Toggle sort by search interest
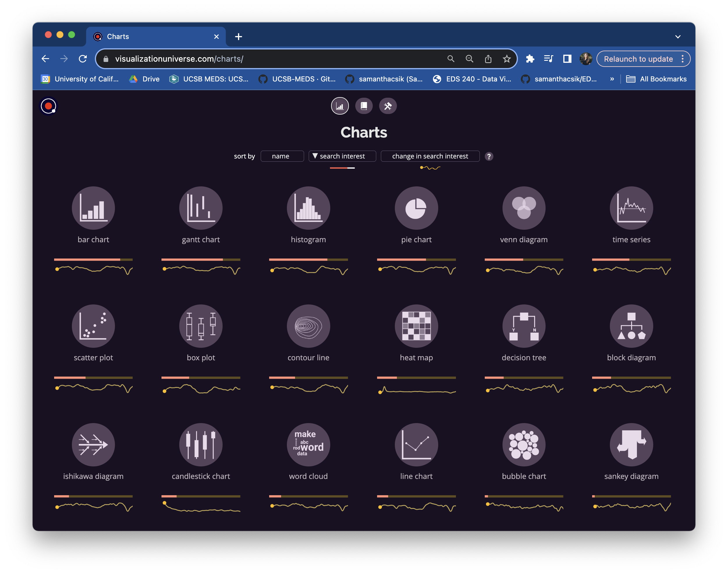728x574 pixels. 342,156
